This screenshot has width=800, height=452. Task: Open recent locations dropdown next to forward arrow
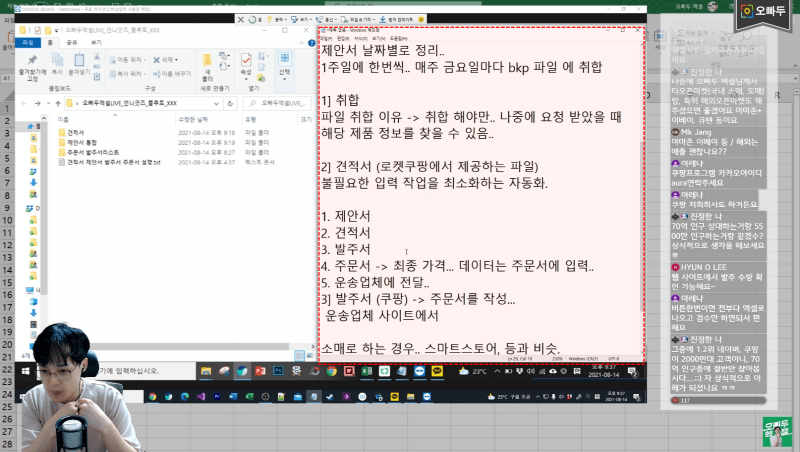click(x=48, y=104)
